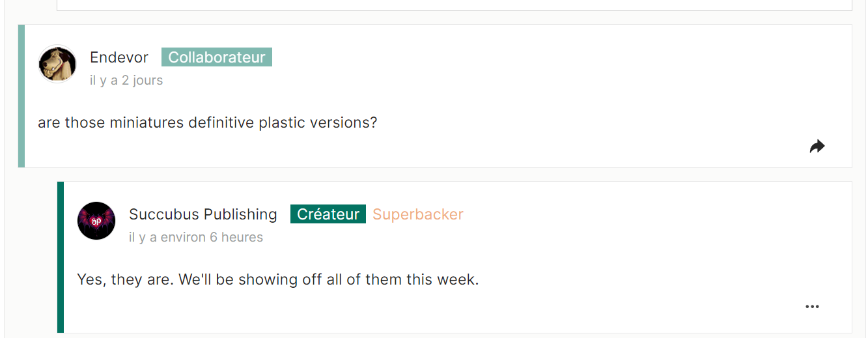Click the text "are those miniatures definitive plastic versions?"
Viewport: 868px width, 338px height.
(208, 122)
